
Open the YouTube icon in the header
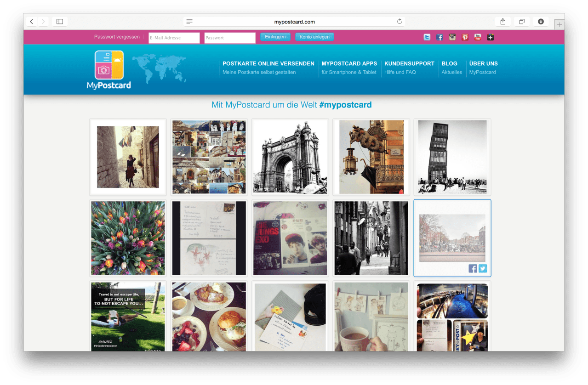[478, 37]
